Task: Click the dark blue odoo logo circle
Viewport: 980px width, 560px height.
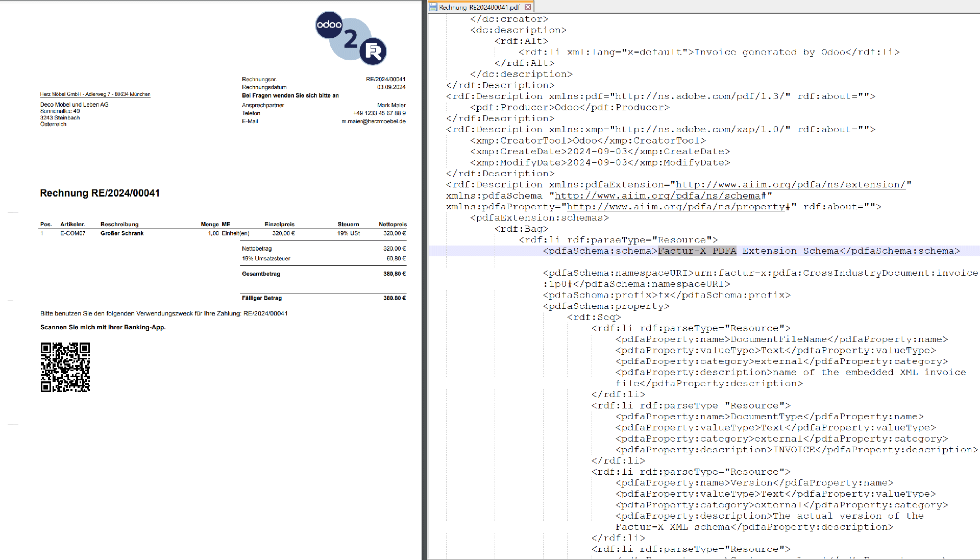Action: [329, 25]
